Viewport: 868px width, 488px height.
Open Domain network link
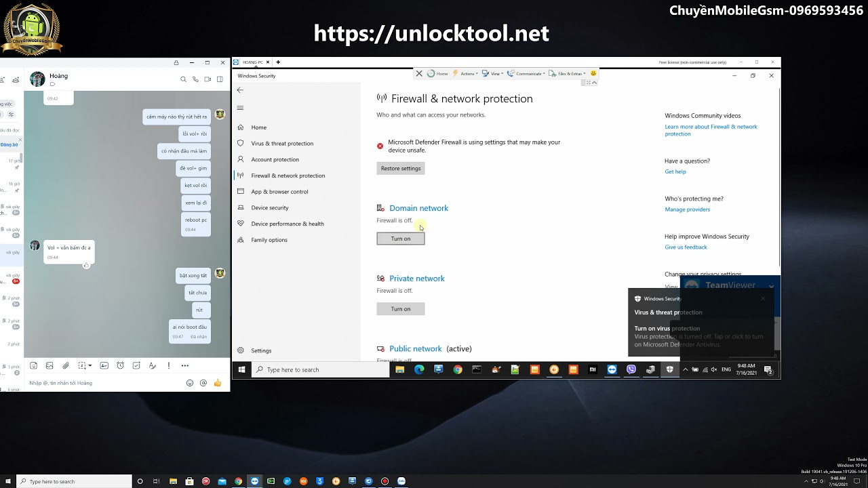point(418,208)
